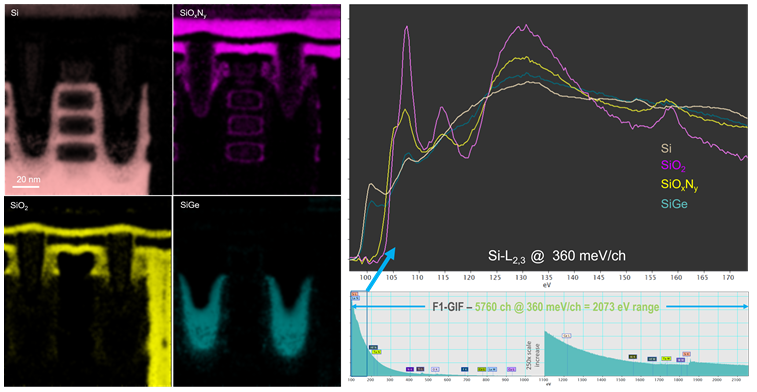Click the 'SiGe' label on bottom-right map
Screen dimensions: 757x392
190,205
